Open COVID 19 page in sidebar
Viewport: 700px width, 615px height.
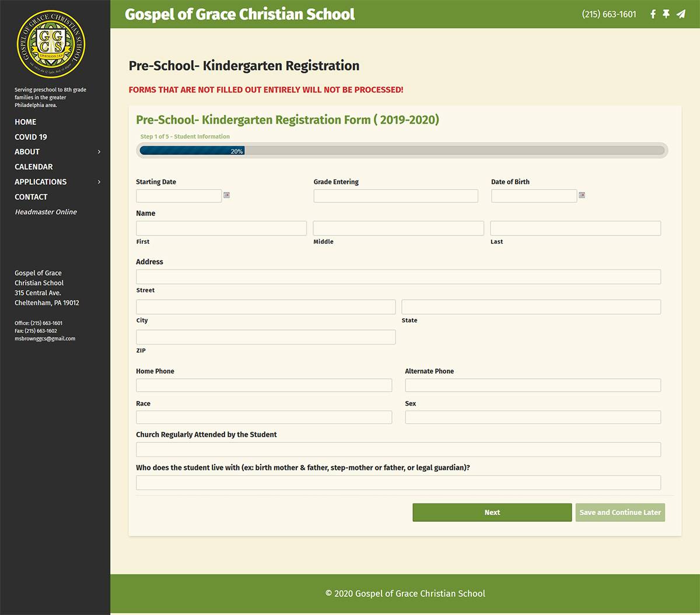click(31, 137)
